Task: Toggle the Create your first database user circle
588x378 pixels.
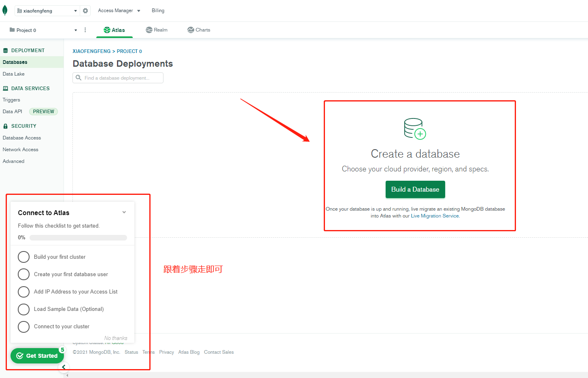Action: coord(23,274)
